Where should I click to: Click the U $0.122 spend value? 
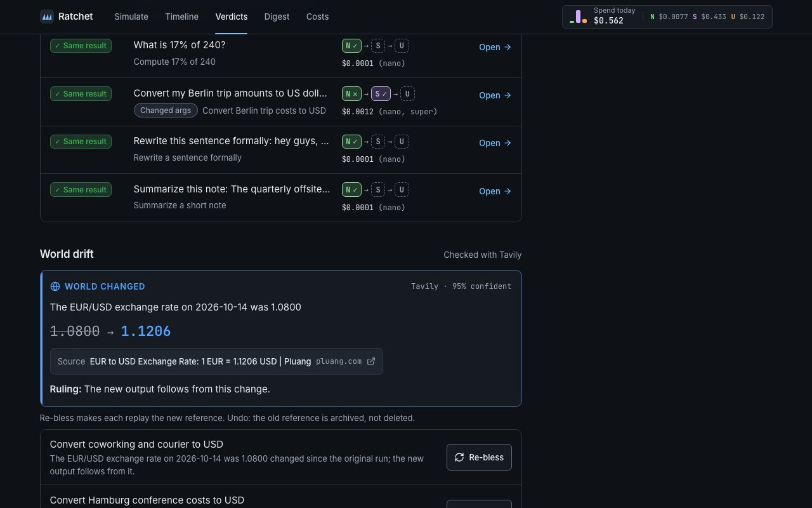tap(748, 17)
